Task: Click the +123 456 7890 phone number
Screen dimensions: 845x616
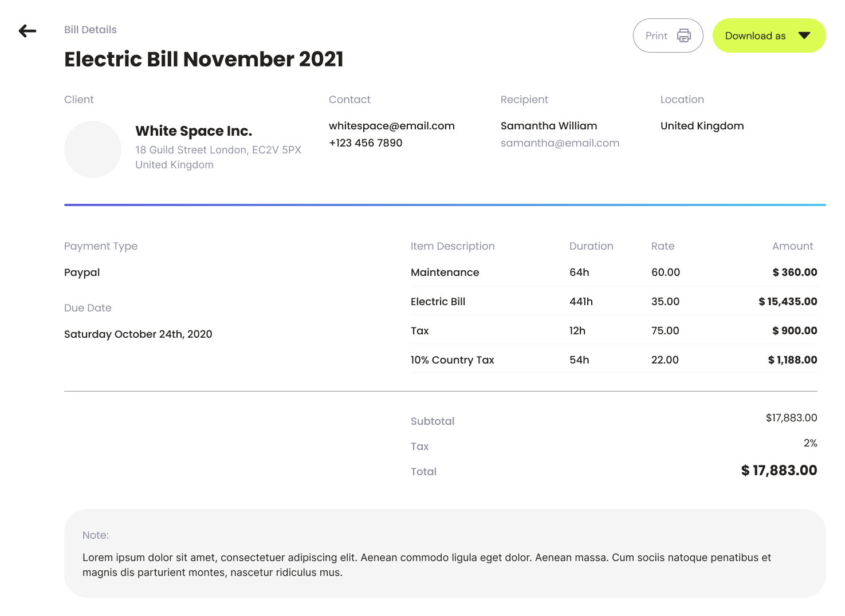Action: [365, 143]
